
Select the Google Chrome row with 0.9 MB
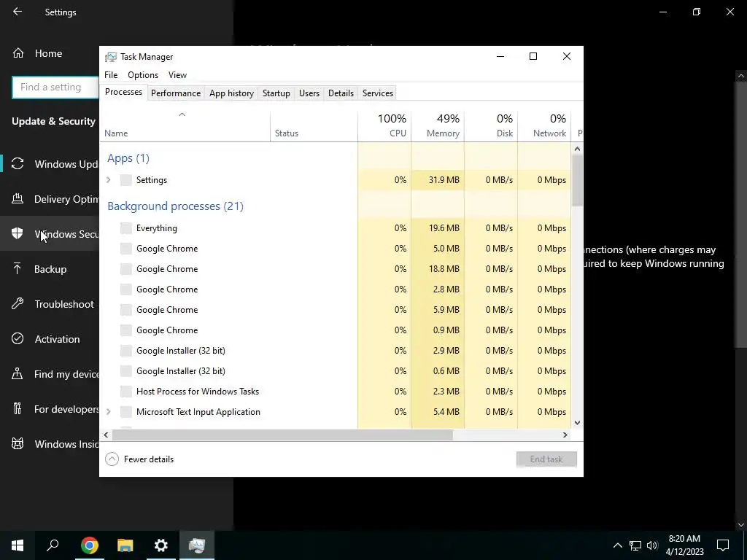(x=336, y=330)
